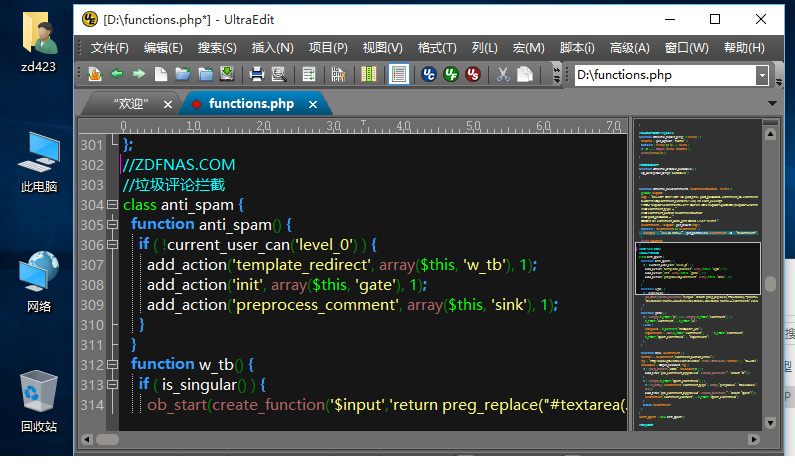Viewport: 795px width, 474px height.
Task: Click the Cut scissors icon
Action: tap(503, 74)
